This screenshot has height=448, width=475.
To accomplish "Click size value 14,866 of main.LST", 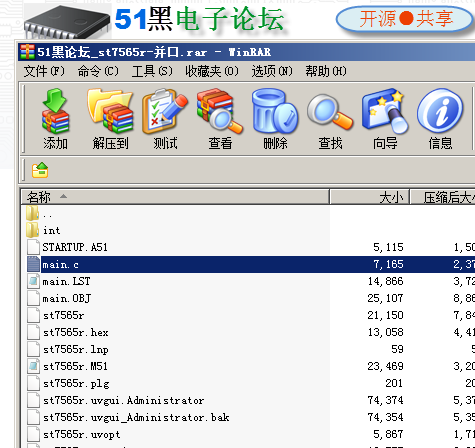I will pyautogui.click(x=386, y=281).
